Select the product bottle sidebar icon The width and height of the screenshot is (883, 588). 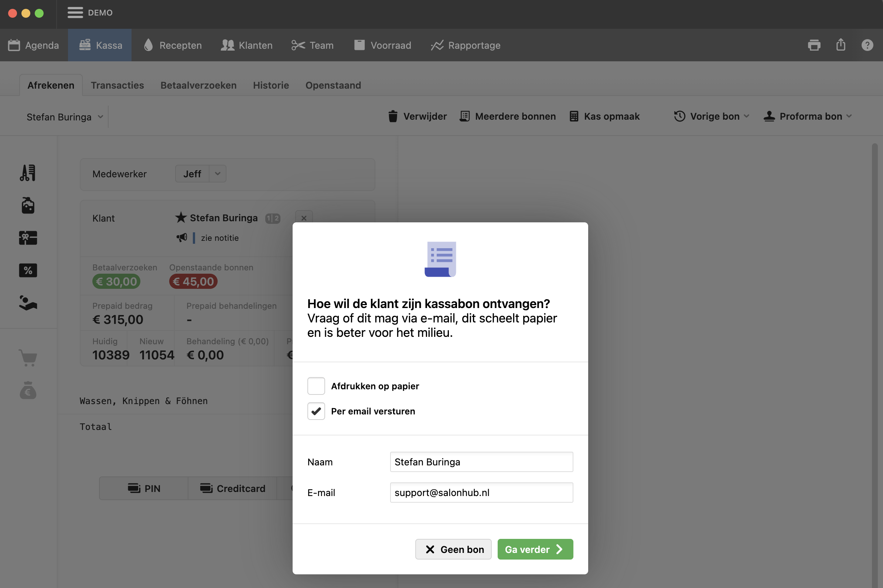pyautogui.click(x=28, y=205)
